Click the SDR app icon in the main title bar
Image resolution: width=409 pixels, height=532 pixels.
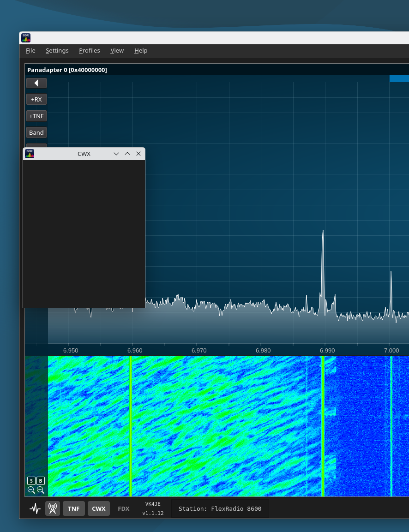26,38
